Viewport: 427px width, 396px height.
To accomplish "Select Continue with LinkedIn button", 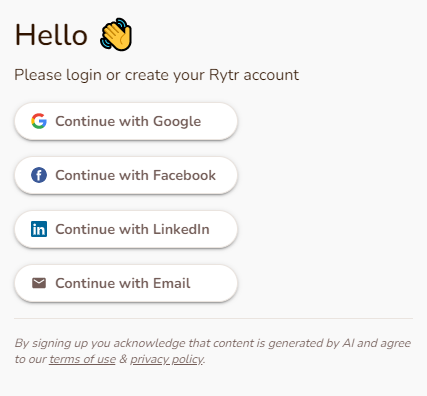I will point(126,229).
